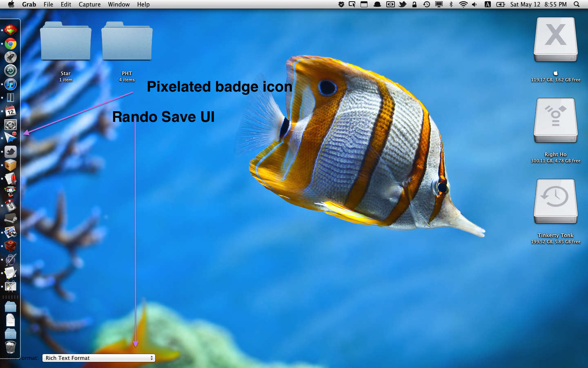Open the Trash in the dock

tap(11, 347)
